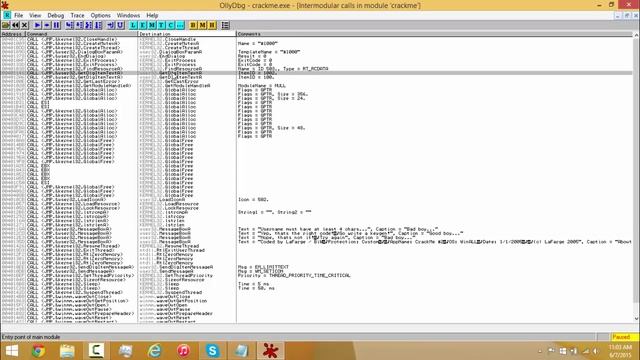Open the Log window with L icon
Viewport: 640px width, 360px height.
(x=133, y=25)
